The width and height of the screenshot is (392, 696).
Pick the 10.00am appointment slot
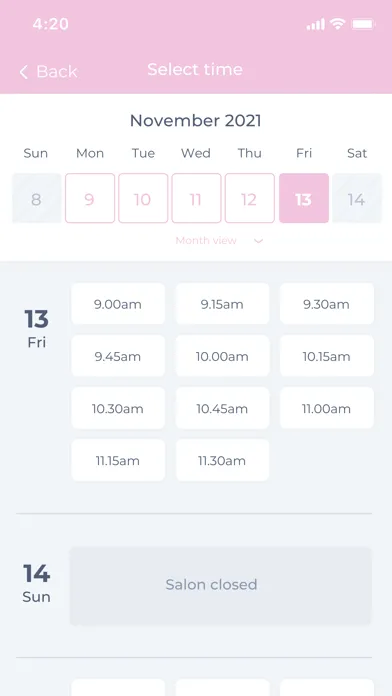pos(222,356)
